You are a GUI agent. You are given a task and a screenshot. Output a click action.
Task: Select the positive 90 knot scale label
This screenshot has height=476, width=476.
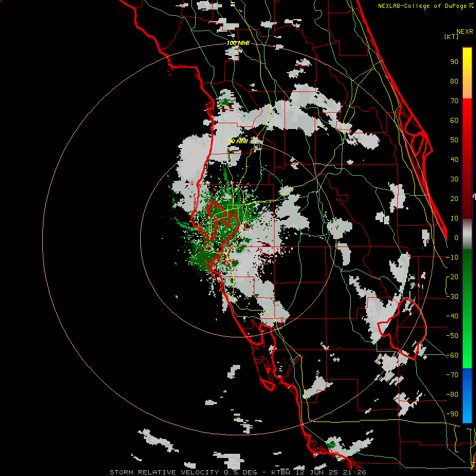454,62
